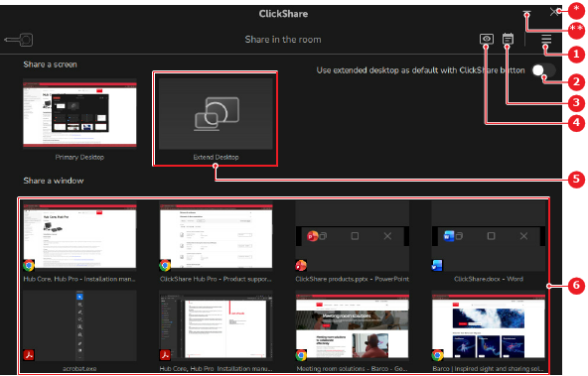
Task: Share the ClickShare Hub Pro Product support window
Action: coord(216,241)
